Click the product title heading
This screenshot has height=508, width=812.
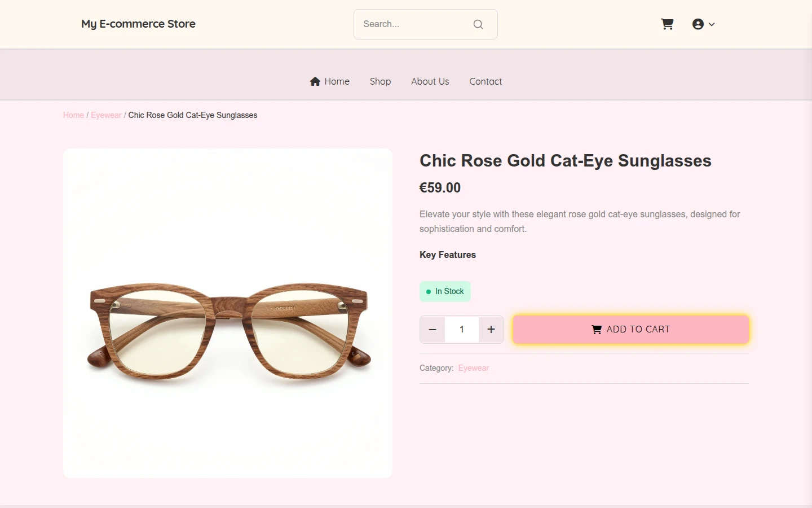[x=566, y=161]
